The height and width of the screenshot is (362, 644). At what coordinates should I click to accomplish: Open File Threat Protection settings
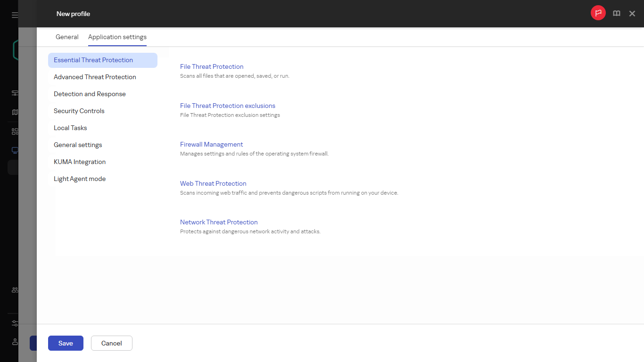[211, 66]
